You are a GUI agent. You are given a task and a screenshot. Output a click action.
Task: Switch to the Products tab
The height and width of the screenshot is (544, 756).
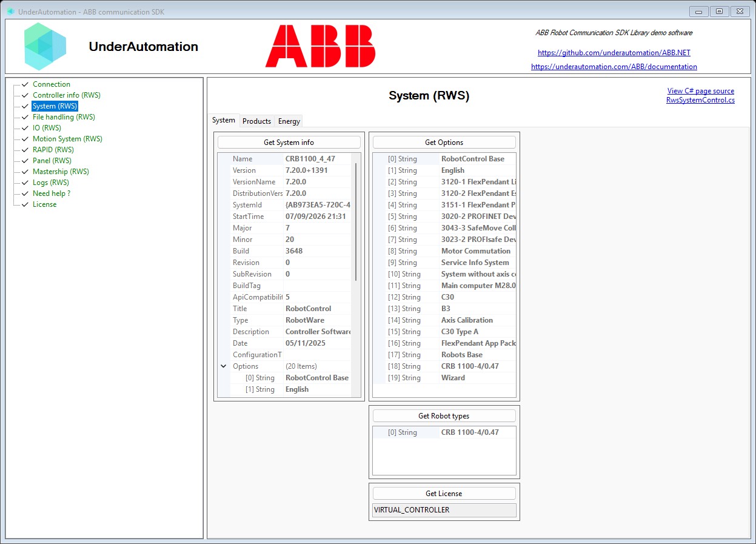(x=256, y=121)
